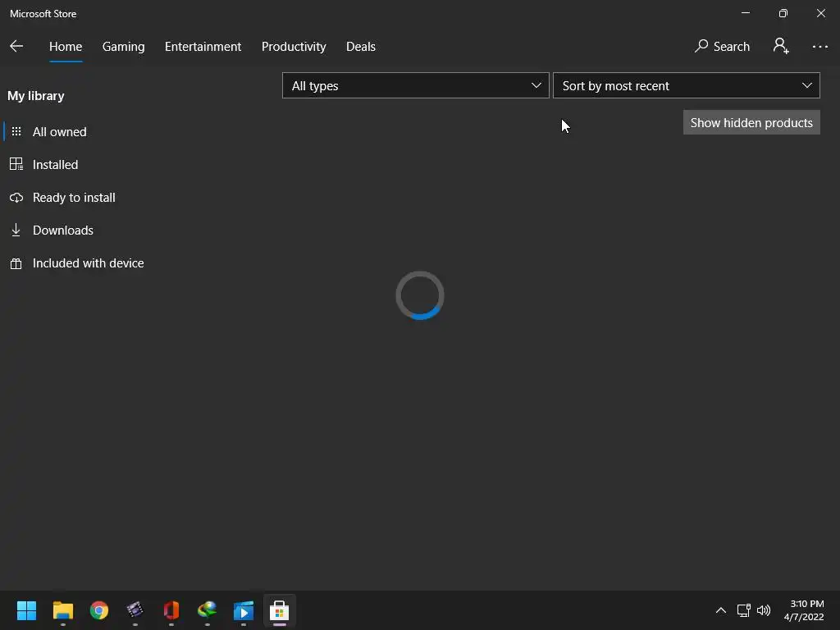The image size is (840, 630).
Task: Click the Included with device gift icon
Action: point(16,263)
